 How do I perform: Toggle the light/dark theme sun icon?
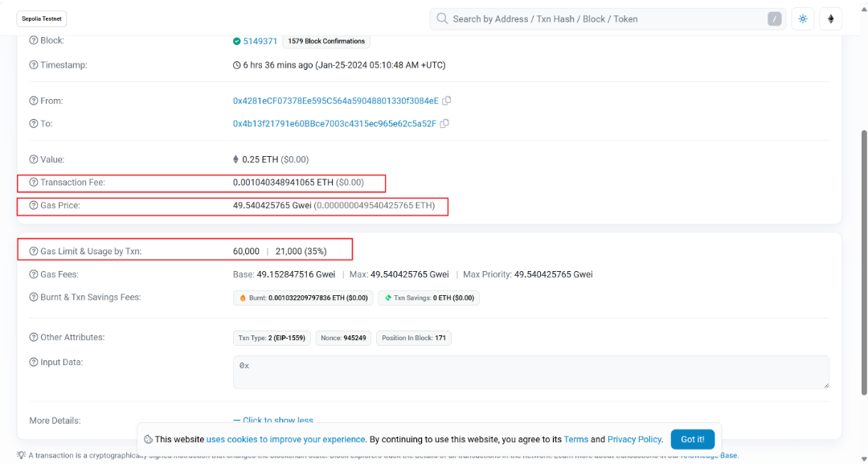[803, 18]
